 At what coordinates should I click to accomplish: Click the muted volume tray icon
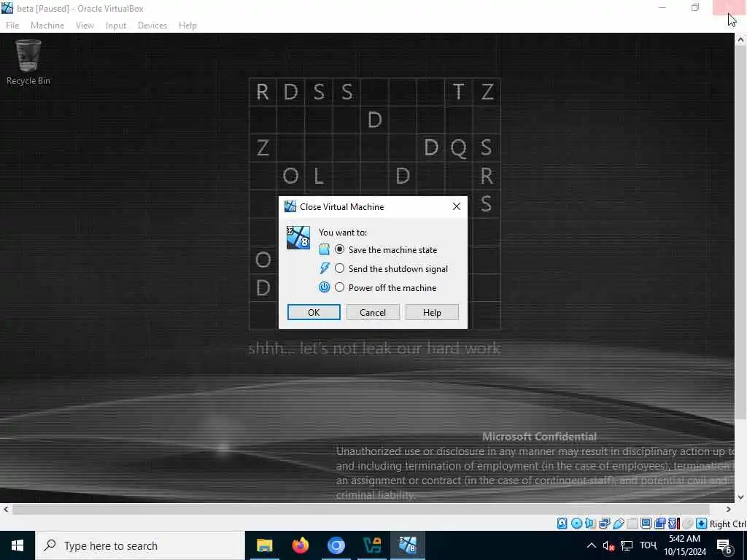(x=608, y=545)
